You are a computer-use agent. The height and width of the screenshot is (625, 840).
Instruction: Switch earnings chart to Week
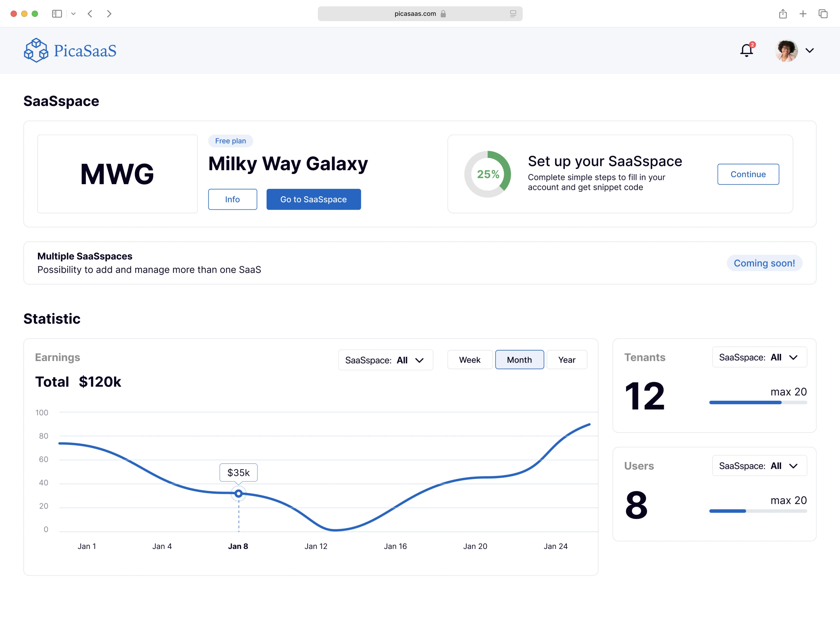click(470, 360)
